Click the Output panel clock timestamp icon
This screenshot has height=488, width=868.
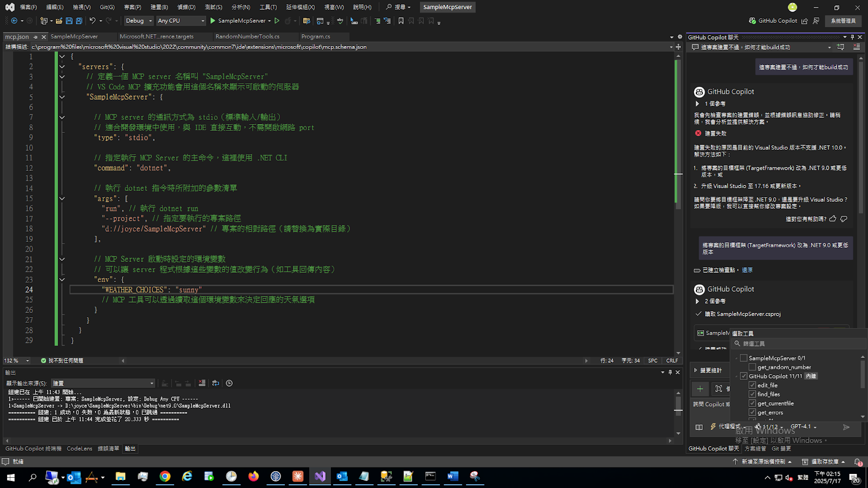[x=229, y=383]
